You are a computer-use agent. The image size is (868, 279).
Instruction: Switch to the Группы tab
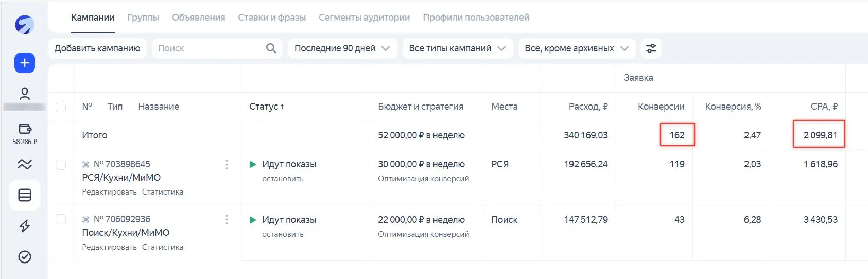[x=143, y=18]
